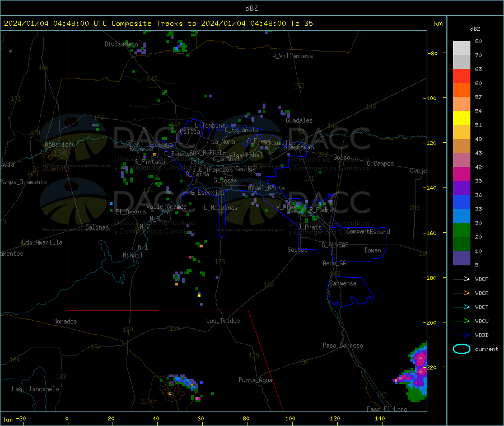Select the blue 35-36 dBZ swatch
504x426 pixels.
[x=461, y=202]
